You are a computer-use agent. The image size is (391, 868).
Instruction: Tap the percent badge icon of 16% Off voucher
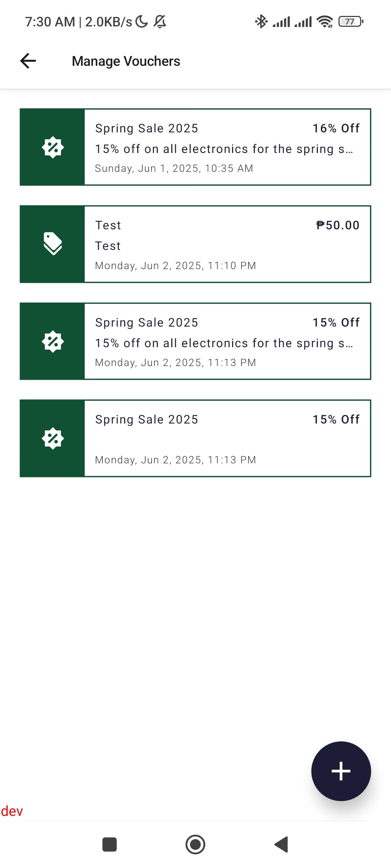(x=53, y=147)
